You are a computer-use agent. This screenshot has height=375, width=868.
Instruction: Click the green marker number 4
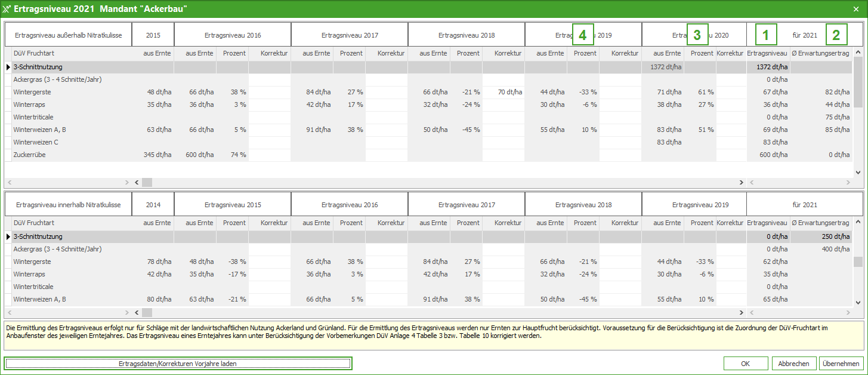582,35
